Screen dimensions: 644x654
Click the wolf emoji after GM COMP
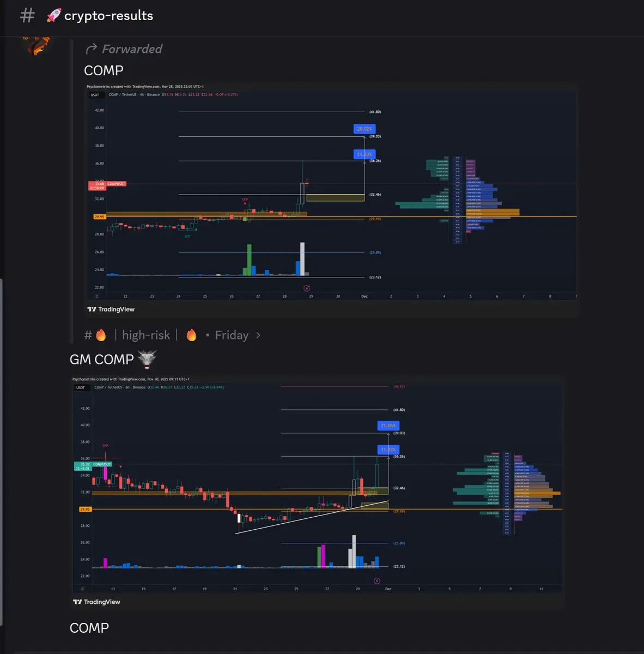pos(147,359)
